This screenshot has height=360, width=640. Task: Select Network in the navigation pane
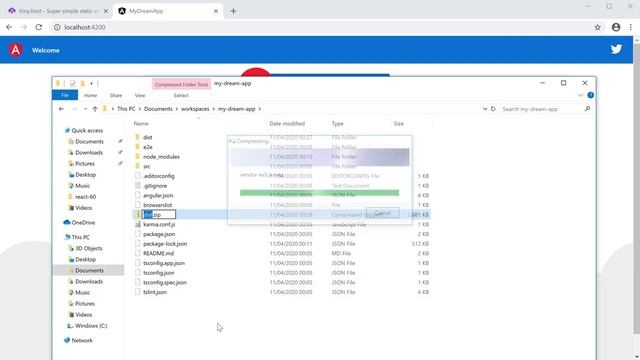pos(82,340)
